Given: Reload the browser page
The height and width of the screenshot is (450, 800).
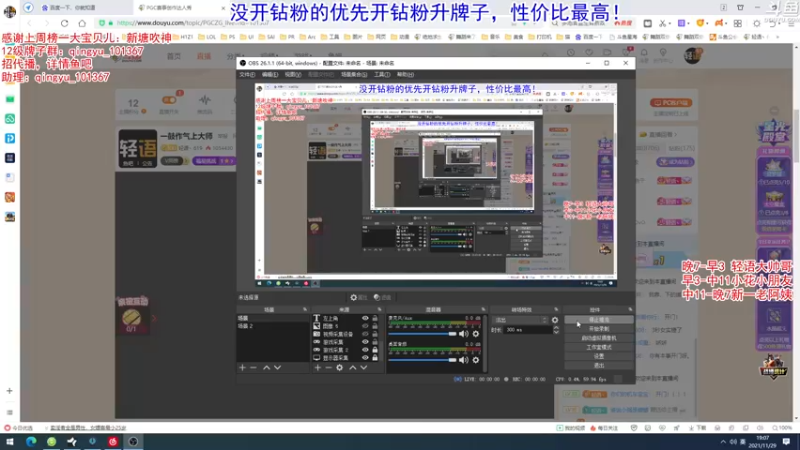Looking at the screenshot, I should [x=64, y=23].
